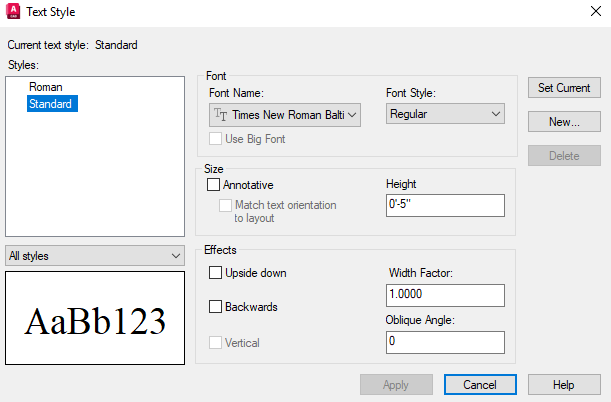Click the AutoCAD logo icon in title bar
Image resolution: width=611 pixels, height=402 pixels.
(13, 11)
